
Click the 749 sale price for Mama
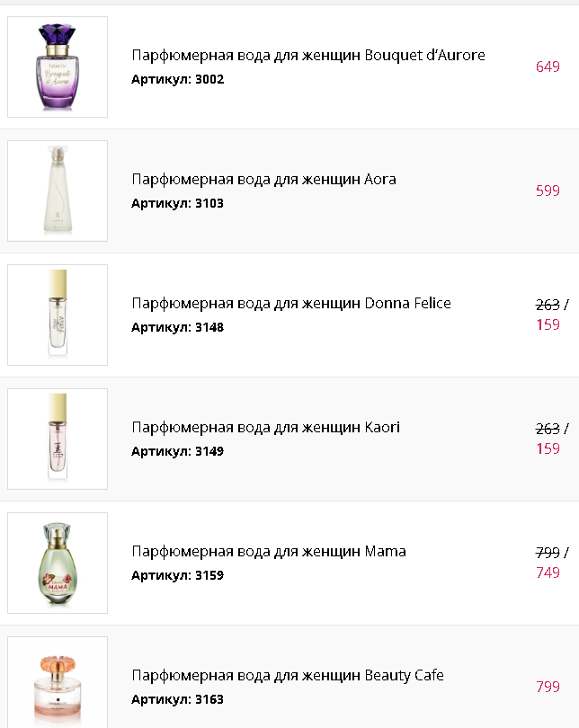[548, 573]
